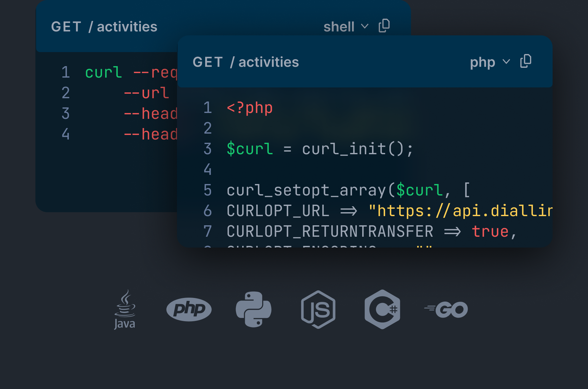Select the PHP language icon
Screen dimensions: 588x389
point(189,309)
